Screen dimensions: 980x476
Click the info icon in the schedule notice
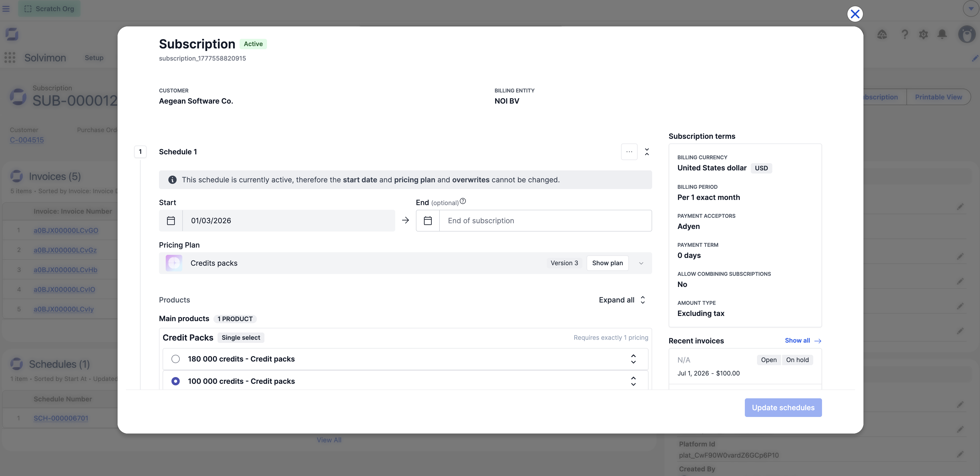[172, 179]
